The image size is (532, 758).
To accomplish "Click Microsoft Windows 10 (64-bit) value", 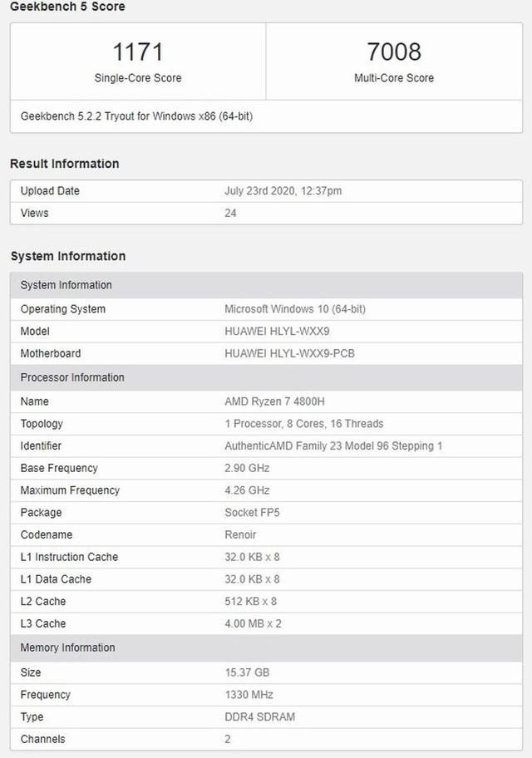I will (x=295, y=309).
